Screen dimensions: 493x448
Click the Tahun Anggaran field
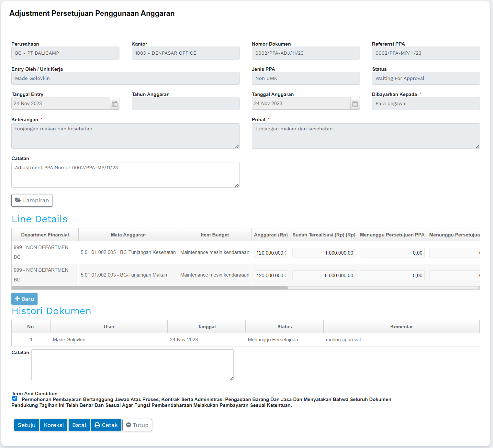[185, 104]
